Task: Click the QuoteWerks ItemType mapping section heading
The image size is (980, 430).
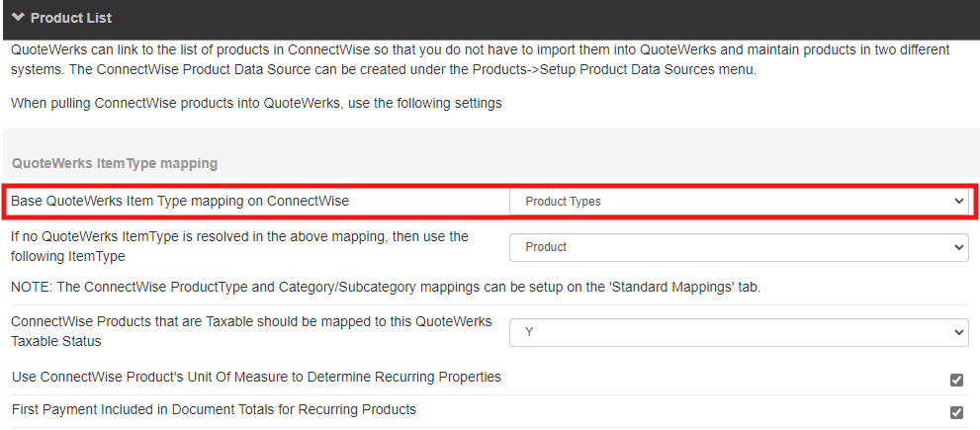Action: click(x=115, y=162)
